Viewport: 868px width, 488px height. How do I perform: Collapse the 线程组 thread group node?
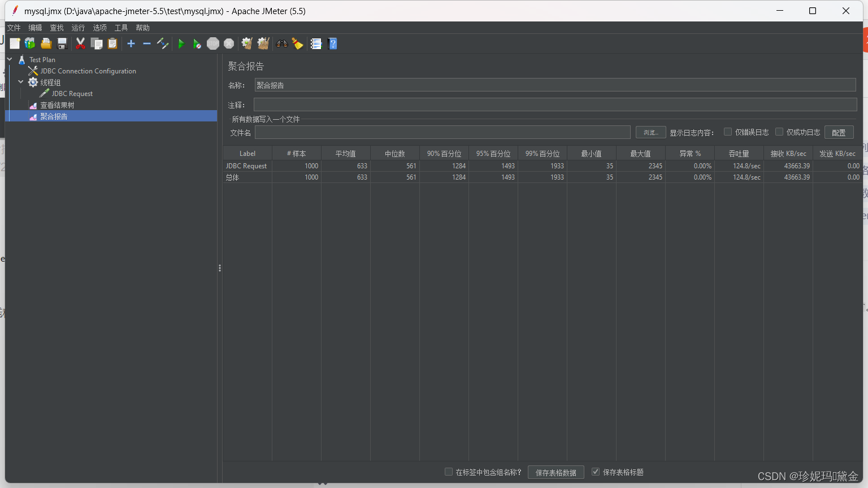(x=21, y=82)
